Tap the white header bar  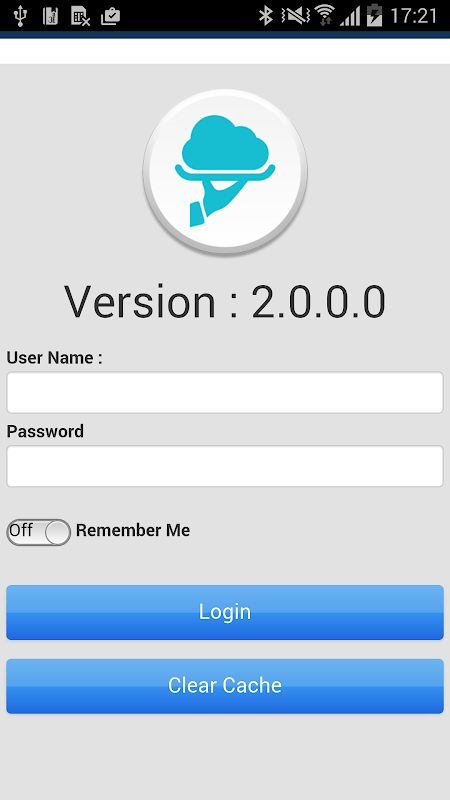coord(225,51)
